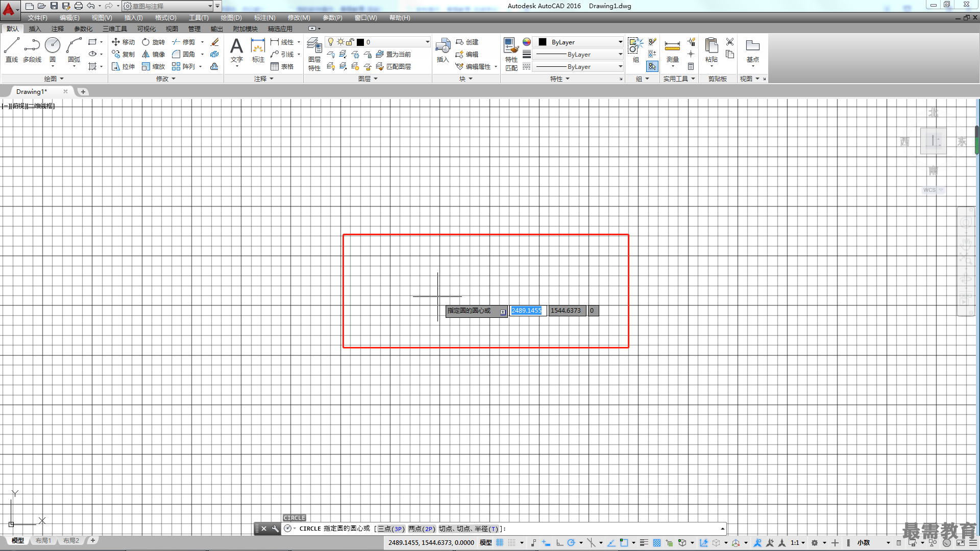This screenshot has width=980, height=551.
Task: Click the object color wheel icon
Action: [527, 42]
